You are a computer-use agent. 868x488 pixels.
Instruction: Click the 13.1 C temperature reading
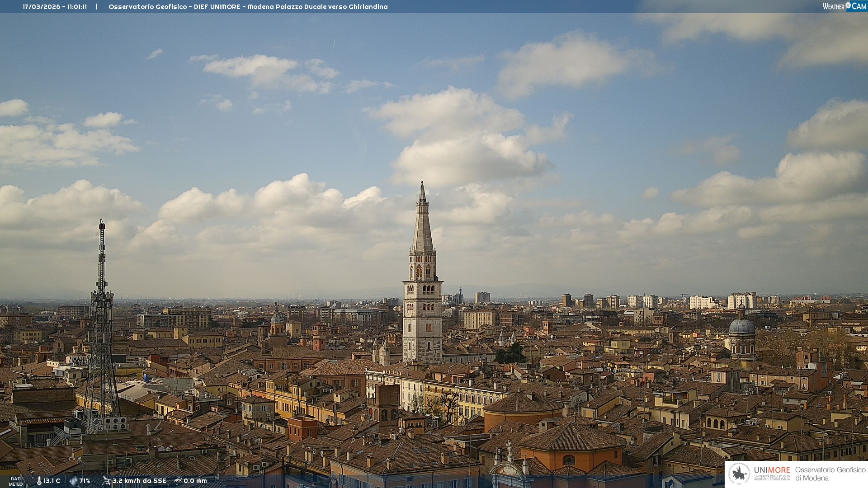[52, 481]
